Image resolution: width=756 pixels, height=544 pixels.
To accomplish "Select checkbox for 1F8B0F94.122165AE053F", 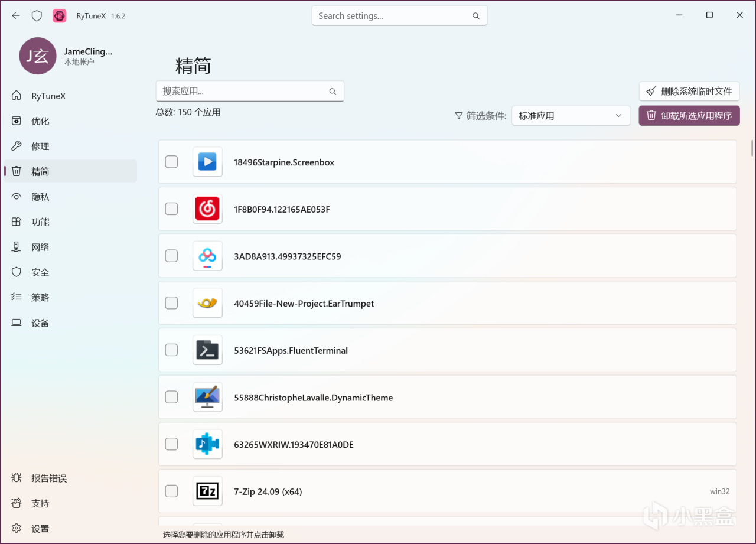I will (x=171, y=209).
